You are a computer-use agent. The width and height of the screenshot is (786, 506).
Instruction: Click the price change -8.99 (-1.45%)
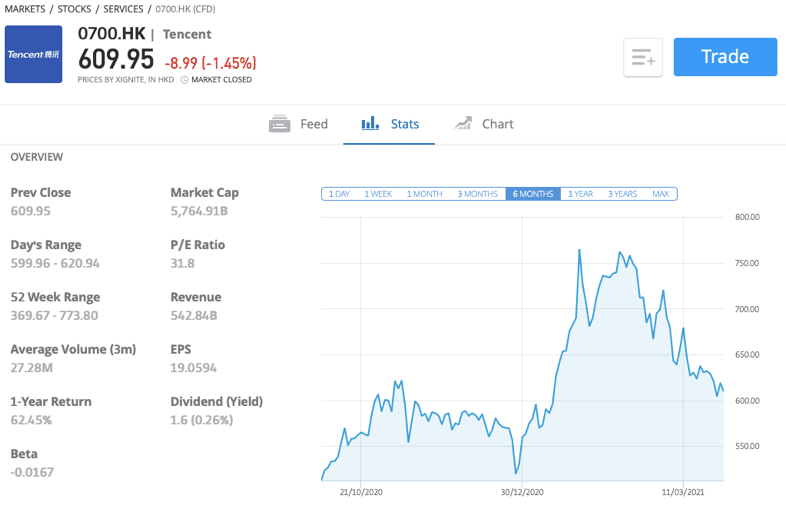(211, 63)
